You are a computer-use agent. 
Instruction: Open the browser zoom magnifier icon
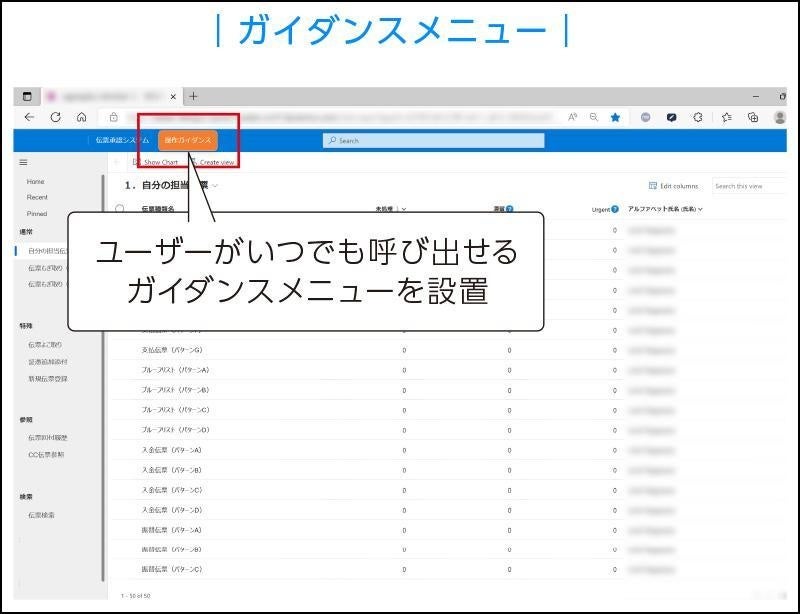(593, 117)
